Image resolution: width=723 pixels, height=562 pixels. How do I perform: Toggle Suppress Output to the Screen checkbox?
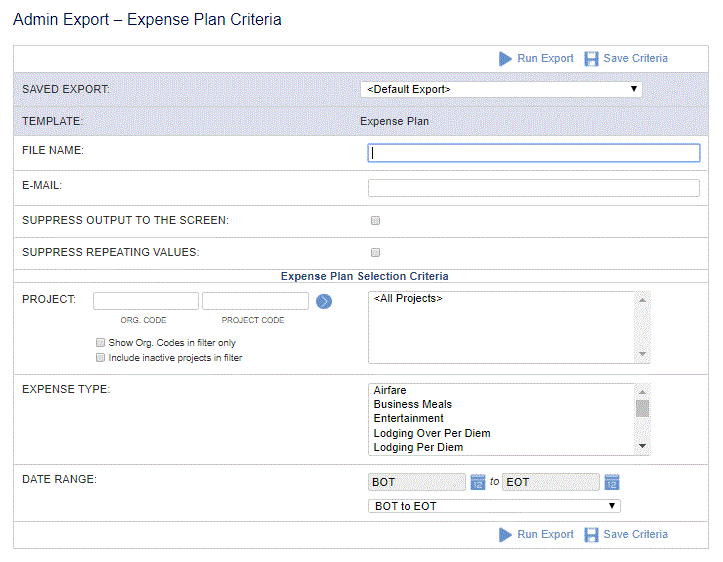pyautogui.click(x=375, y=220)
